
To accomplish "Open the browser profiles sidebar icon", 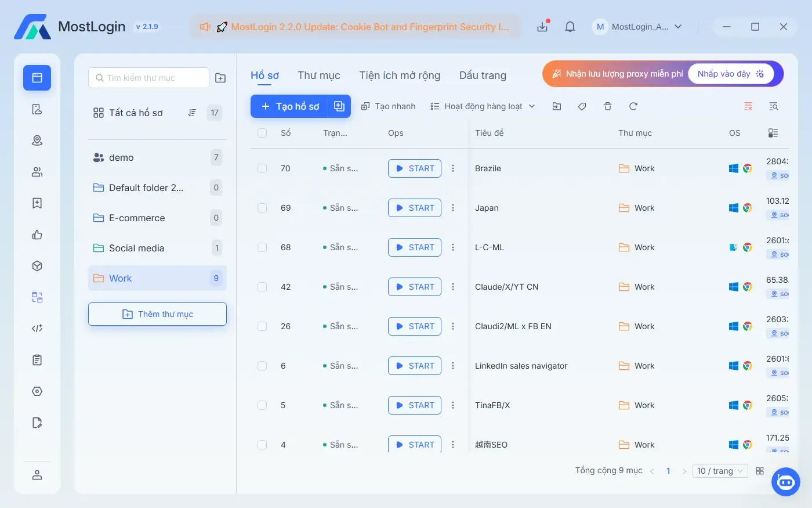I will (x=37, y=78).
